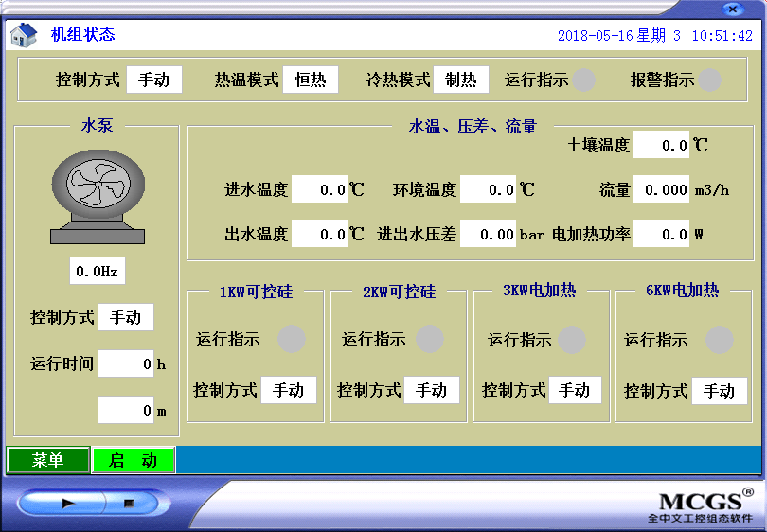Toggle 热温模式 恒热 field
The width and height of the screenshot is (767, 532).
(311, 80)
